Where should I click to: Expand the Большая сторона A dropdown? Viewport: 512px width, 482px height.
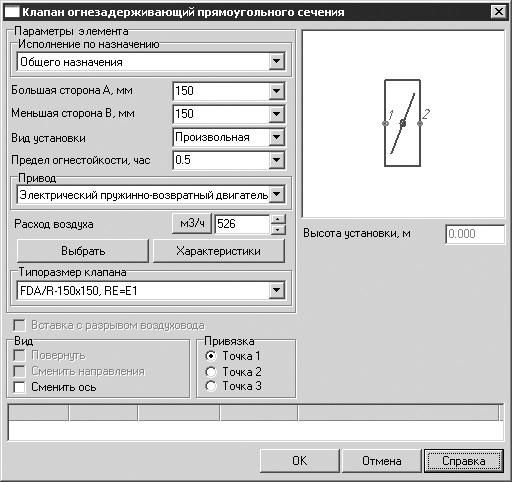[276, 91]
